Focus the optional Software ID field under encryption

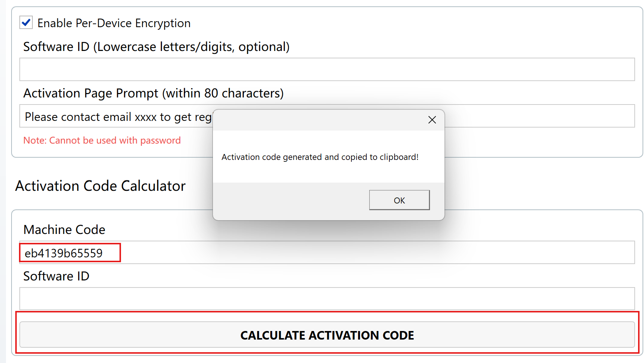[x=327, y=70]
